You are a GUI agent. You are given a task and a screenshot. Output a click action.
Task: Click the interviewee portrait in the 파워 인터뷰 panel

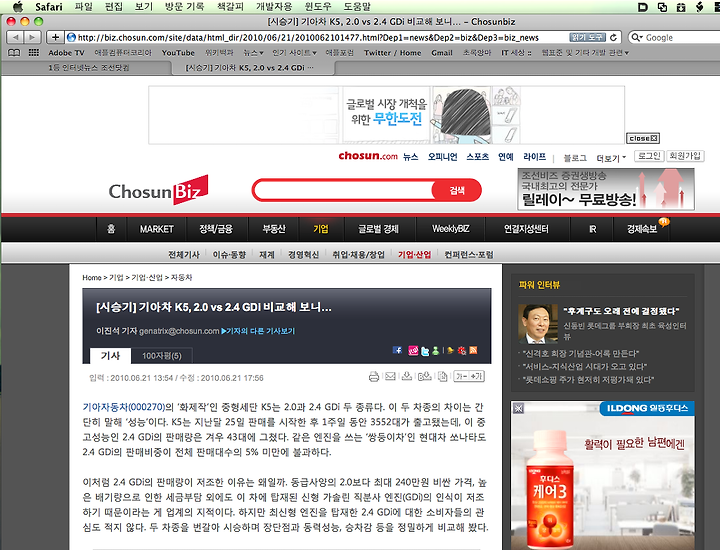pos(537,324)
